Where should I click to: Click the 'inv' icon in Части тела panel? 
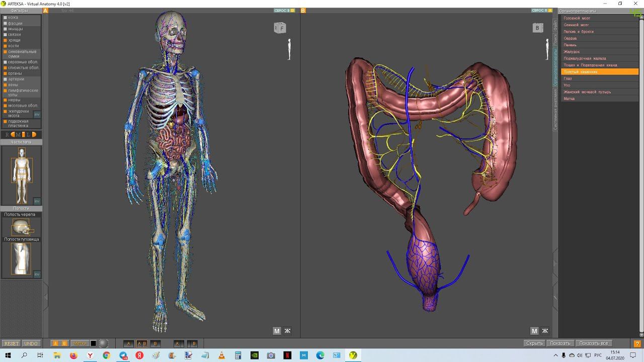click(x=37, y=201)
